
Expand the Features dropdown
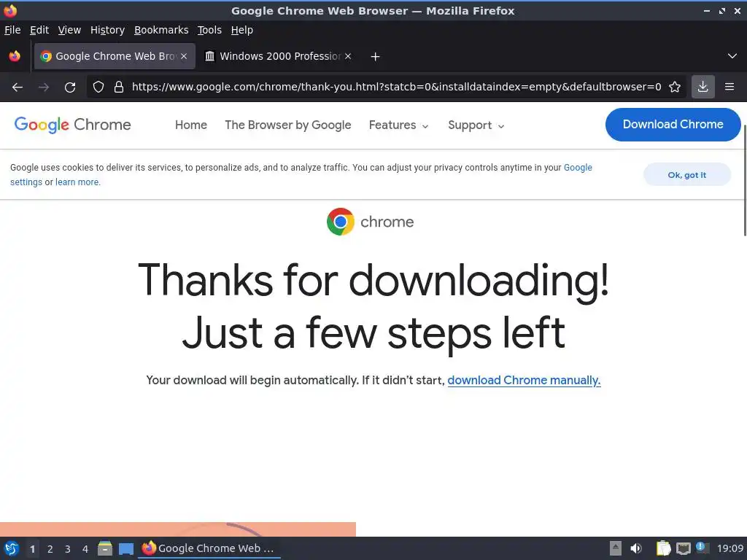click(x=399, y=125)
